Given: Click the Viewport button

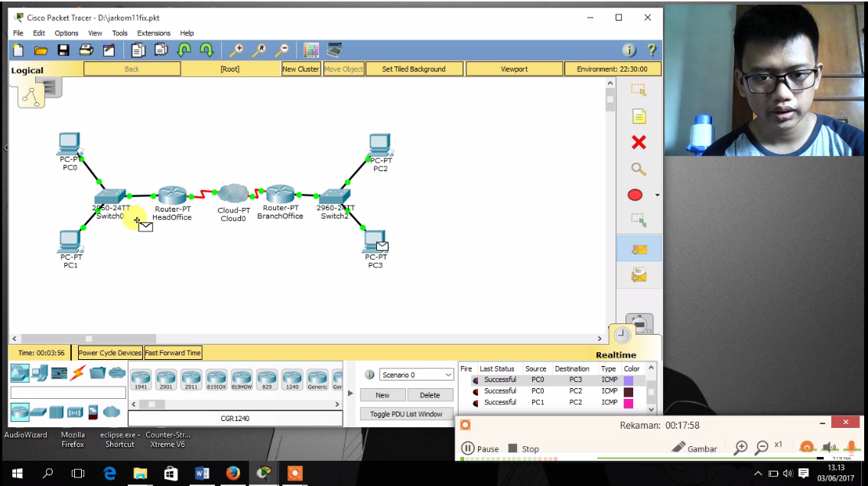Looking at the screenshot, I should click(x=514, y=69).
